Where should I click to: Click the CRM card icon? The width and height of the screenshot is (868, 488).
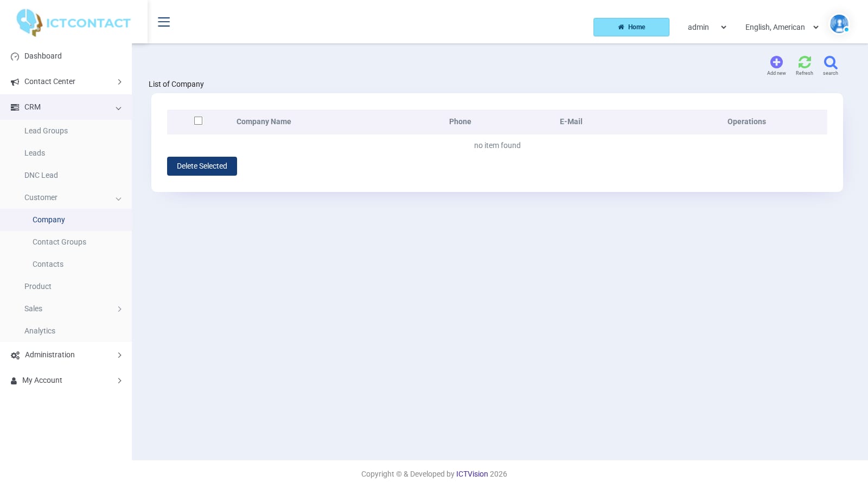[x=15, y=107]
